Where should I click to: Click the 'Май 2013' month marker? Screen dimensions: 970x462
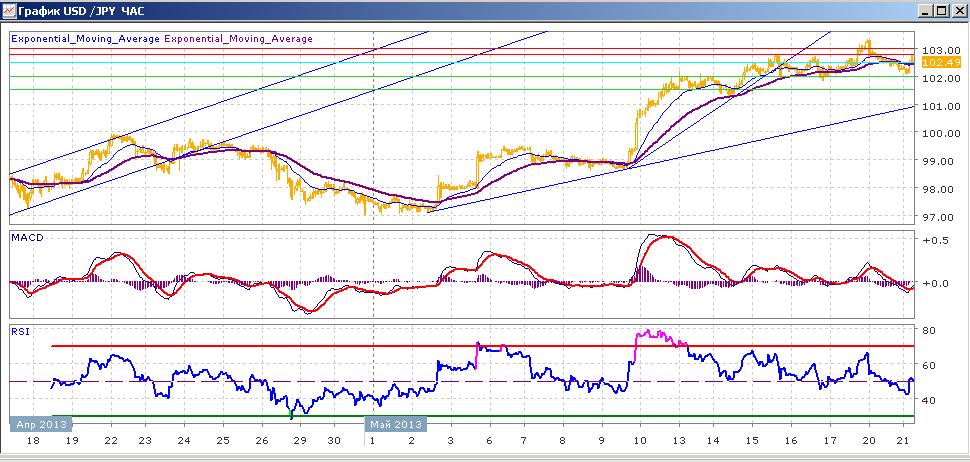[x=396, y=424]
